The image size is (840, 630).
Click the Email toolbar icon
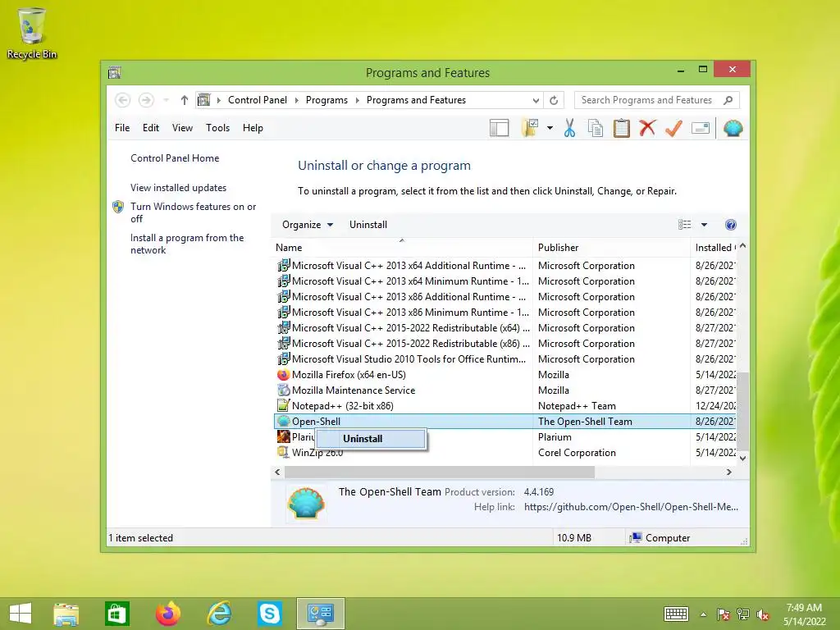point(701,128)
